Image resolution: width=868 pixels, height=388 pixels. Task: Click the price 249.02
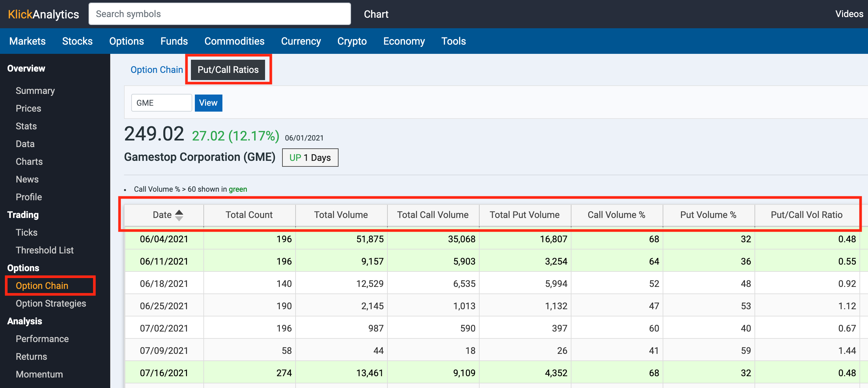pos(154,134)
